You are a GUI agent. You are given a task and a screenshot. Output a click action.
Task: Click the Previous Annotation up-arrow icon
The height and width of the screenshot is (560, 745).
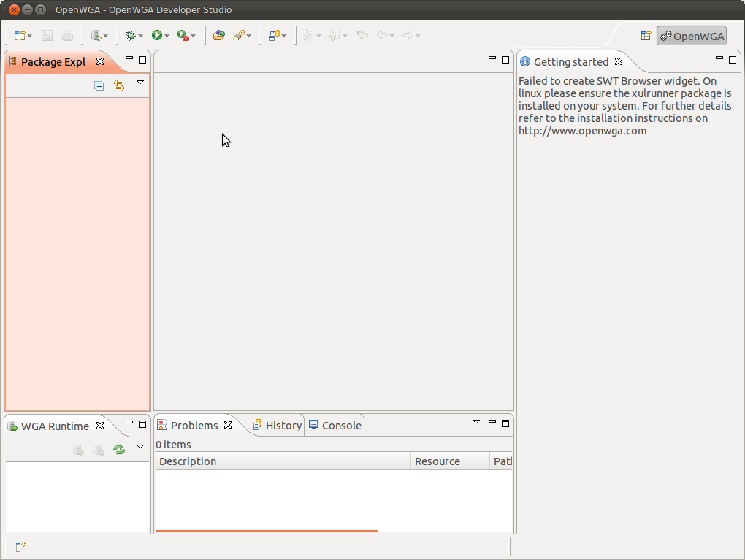(334, 35)
